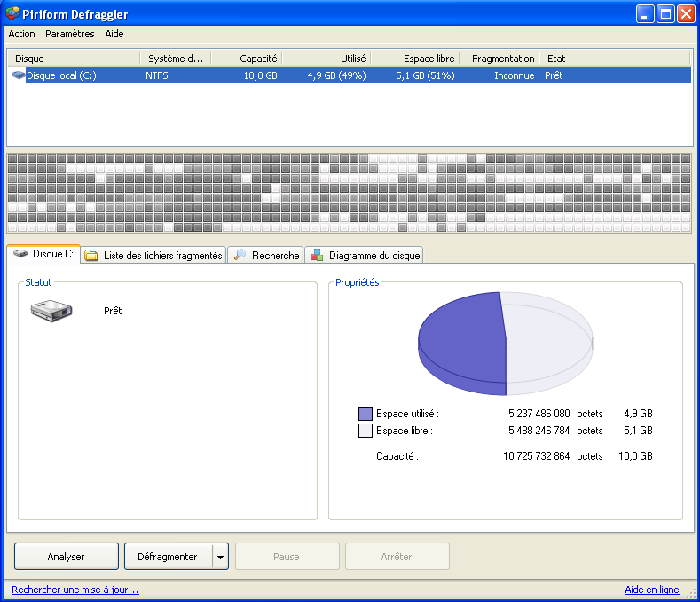Screen dimensions: 700x602
Task: Open the Aide menu
Action: pyautogui.click(x=114, y=34)
